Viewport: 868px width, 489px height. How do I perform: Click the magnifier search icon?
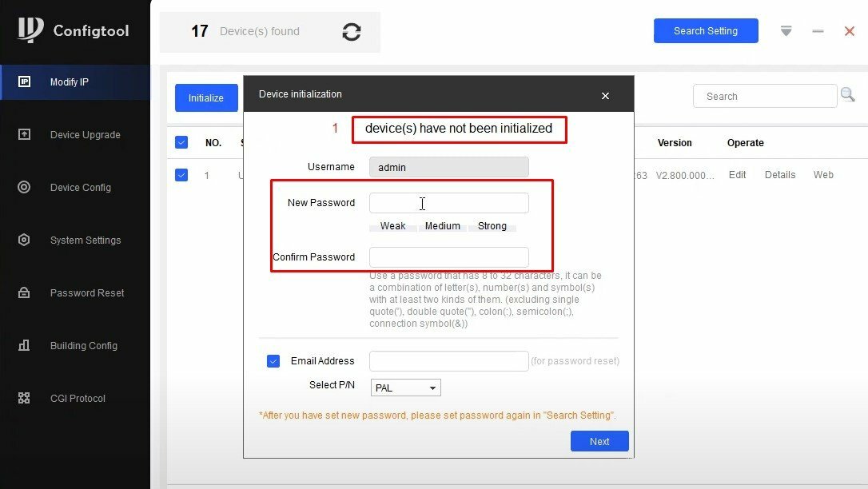[x=847, y=95]
